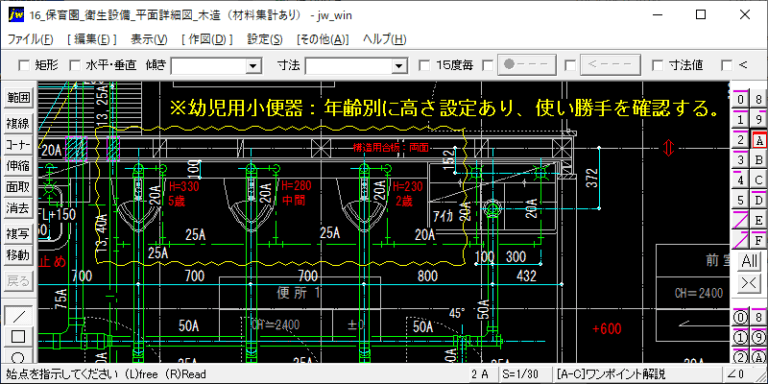Click into the 傾き input field
Viewport: 768px width, 384px height.
tap(209, 65)
